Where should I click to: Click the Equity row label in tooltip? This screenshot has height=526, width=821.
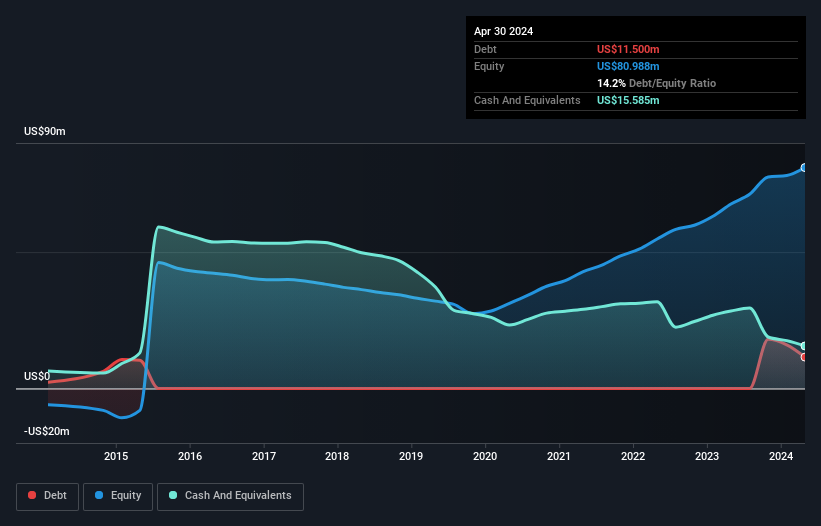pos(489,66)
